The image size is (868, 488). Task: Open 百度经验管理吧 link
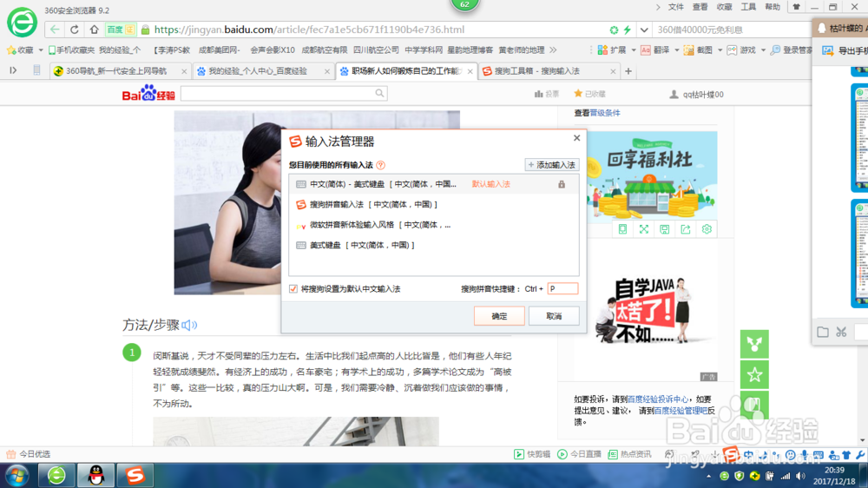click(681, 411)
